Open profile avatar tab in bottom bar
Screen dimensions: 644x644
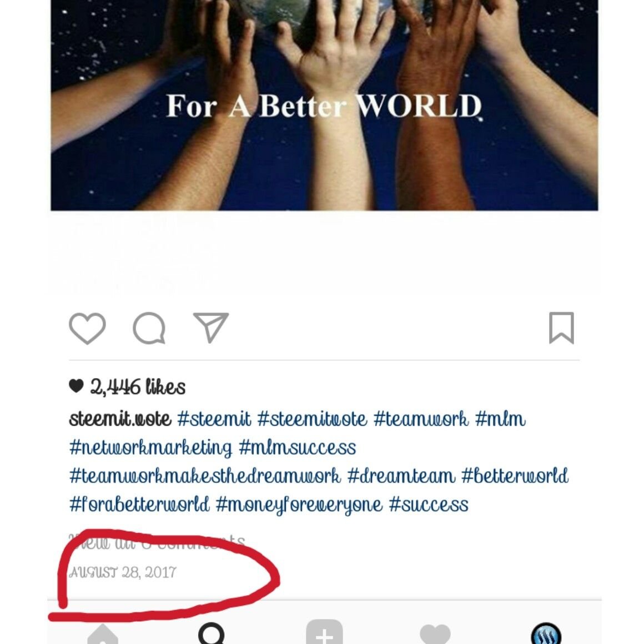point(546,633)
